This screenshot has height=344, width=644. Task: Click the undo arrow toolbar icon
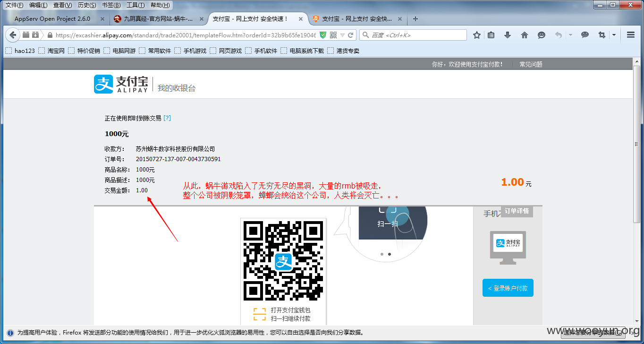coord(559,35)
